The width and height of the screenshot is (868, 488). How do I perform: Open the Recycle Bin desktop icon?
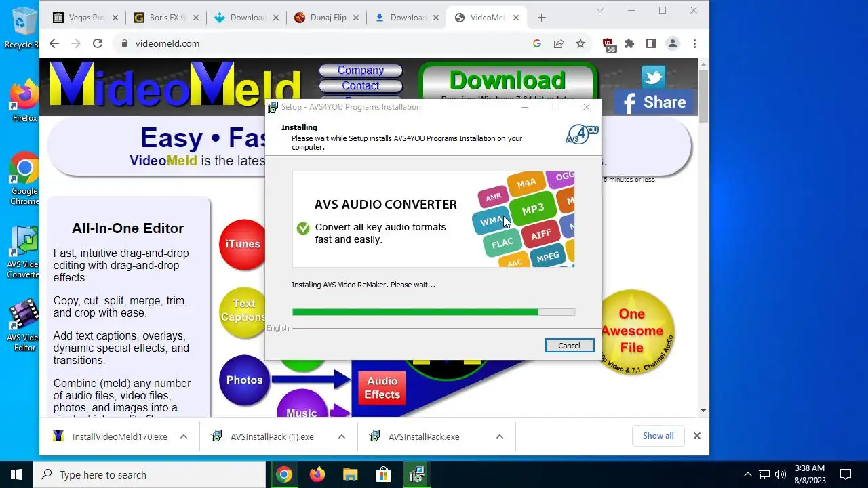[x=24, y=27]
